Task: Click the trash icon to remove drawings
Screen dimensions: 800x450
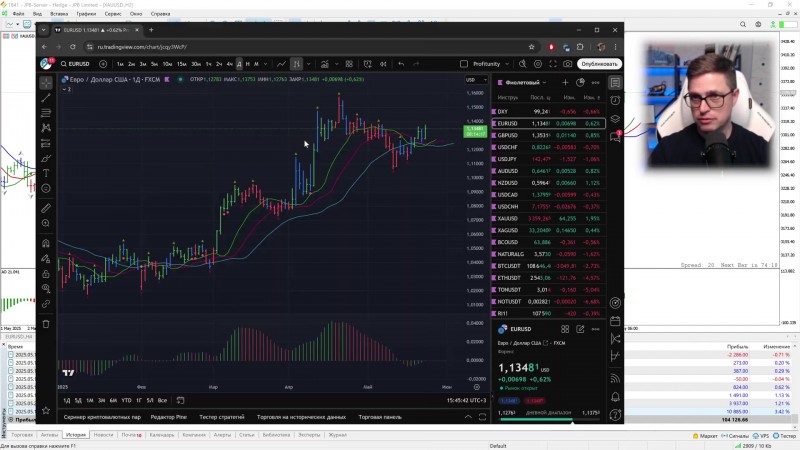Action: click(x=46, y=324)
